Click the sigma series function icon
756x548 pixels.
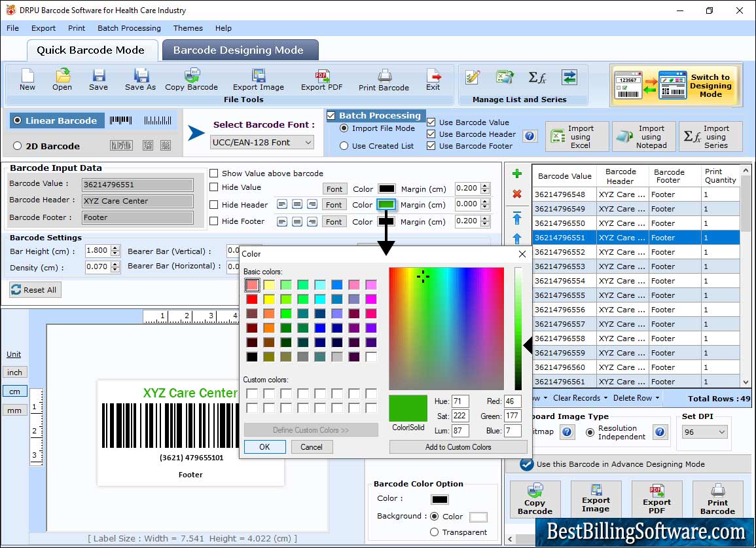[x=537, y=77]
